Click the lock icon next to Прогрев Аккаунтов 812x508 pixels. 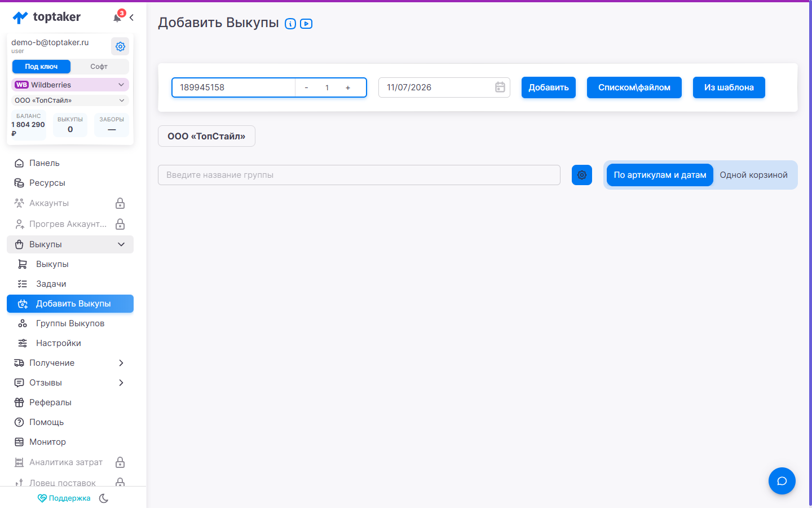[120, 224]
